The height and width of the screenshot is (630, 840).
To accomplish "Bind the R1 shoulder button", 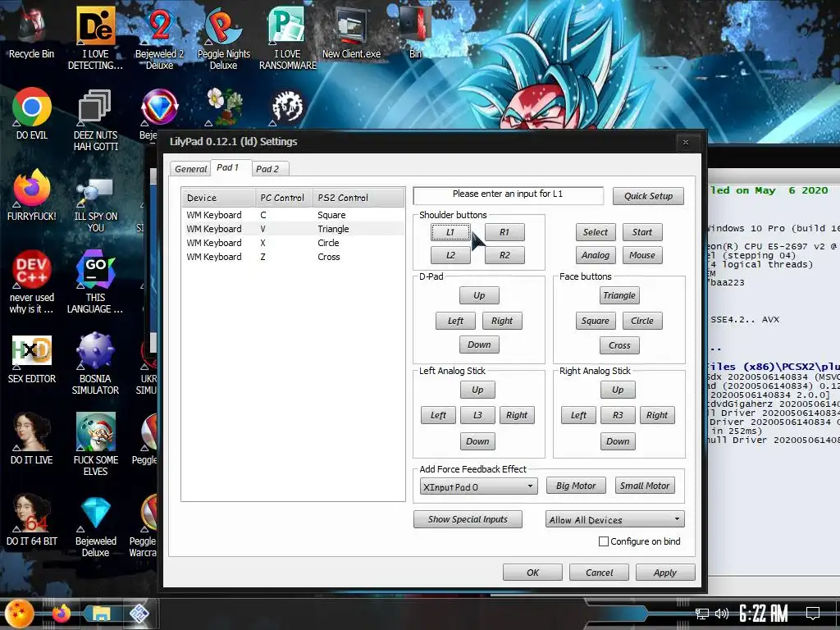I will (504, 232).
